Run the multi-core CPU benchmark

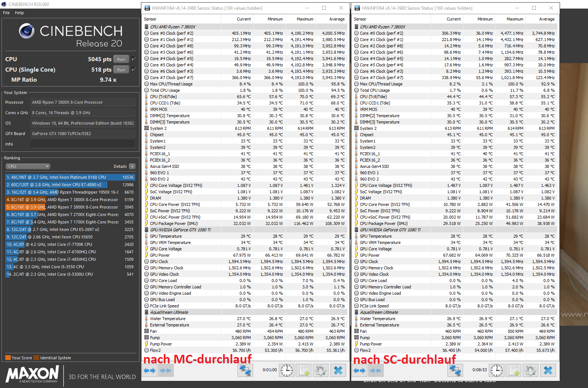coord(121,59)
